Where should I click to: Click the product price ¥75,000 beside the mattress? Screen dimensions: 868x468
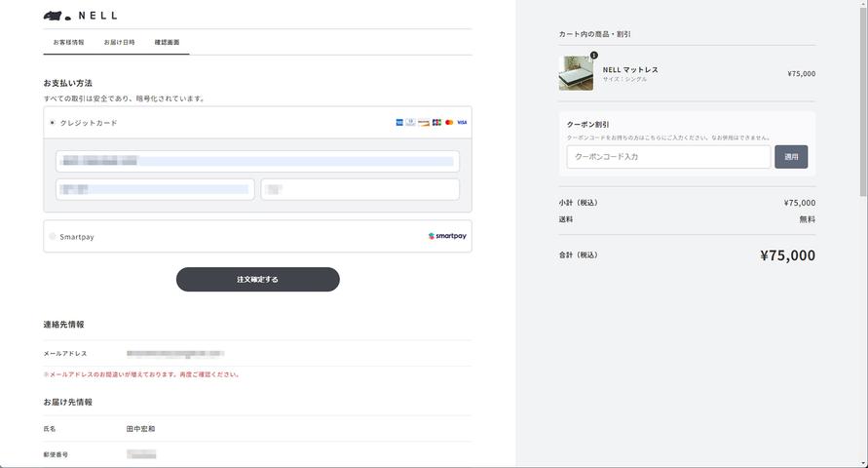tap(801, 74)
